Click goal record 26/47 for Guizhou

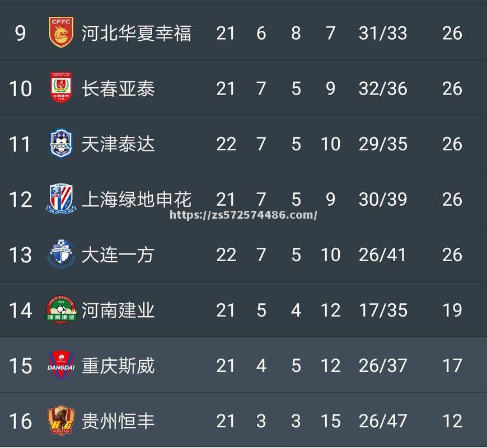coord(383,421)
